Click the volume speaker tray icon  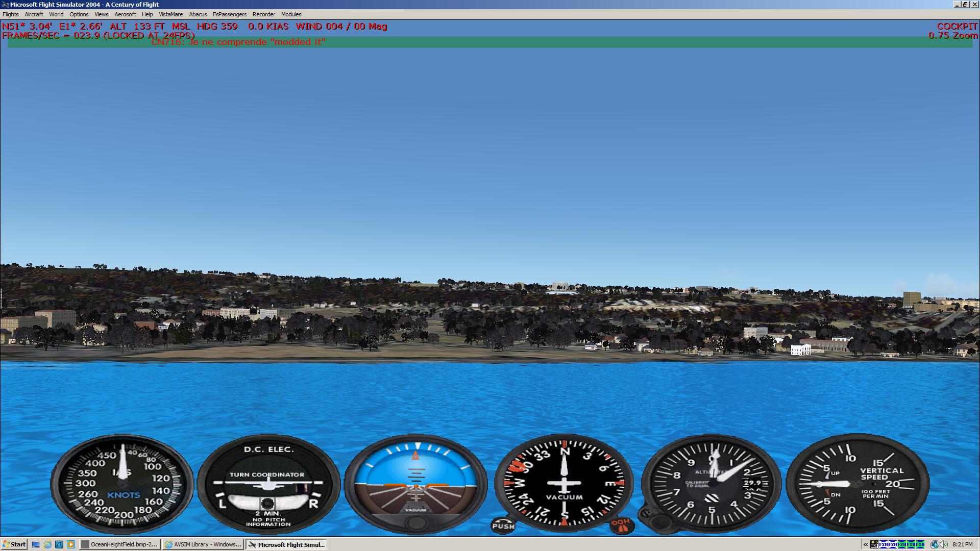pyautogui.click(x=944, y=544)
